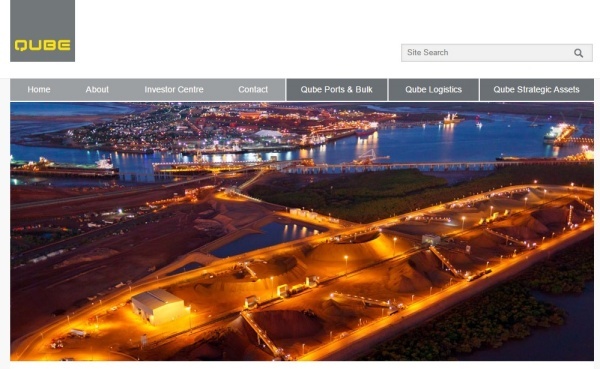Select the Qube Logistics tab
This screenshot has height=369, width=600.
pyautogui.click(x=434, y=90)
